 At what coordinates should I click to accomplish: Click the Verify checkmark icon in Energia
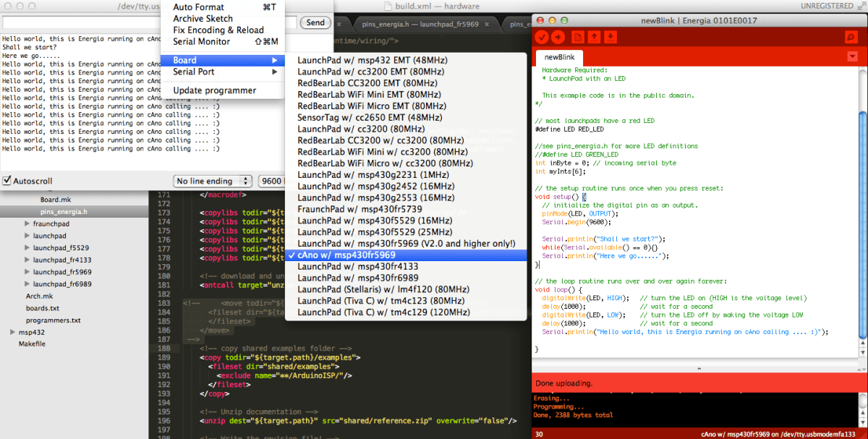[x=542, y=37]
